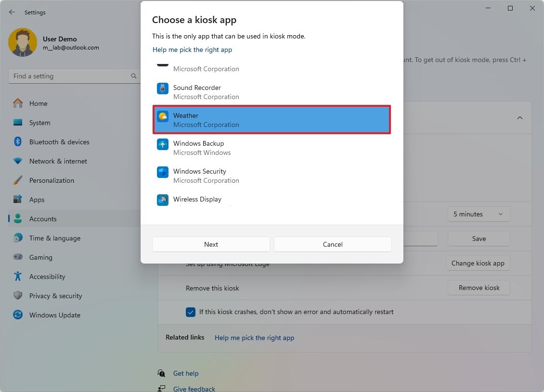The height and width of the screenshot is (392, 544).
Task: Open the Give feedback link
Action: click(194, 389)
